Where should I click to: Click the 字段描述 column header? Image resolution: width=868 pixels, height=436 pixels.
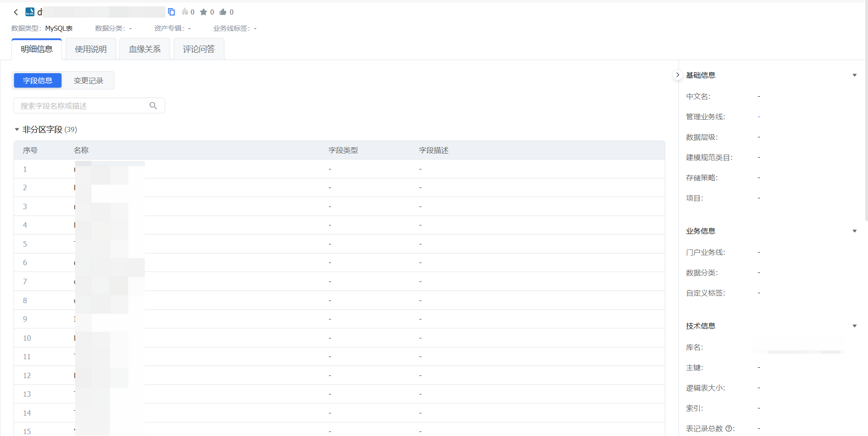point(434,150)
